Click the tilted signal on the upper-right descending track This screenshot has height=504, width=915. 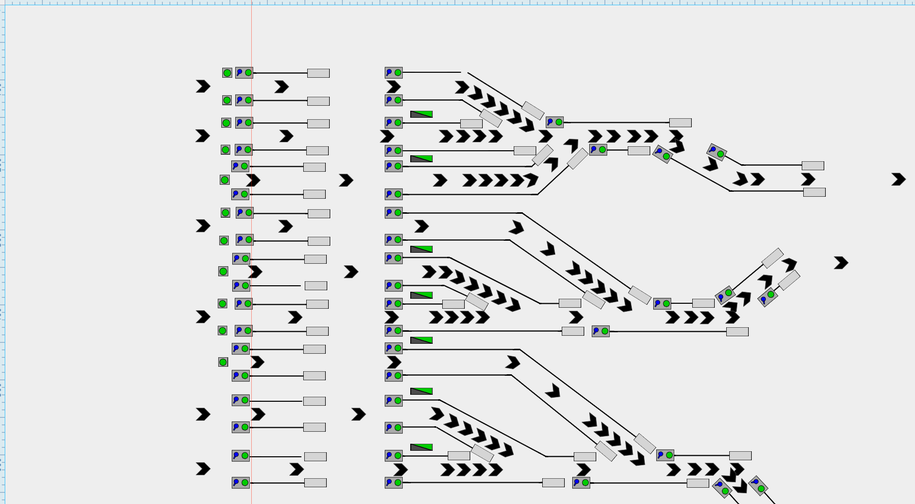(716, 152)
